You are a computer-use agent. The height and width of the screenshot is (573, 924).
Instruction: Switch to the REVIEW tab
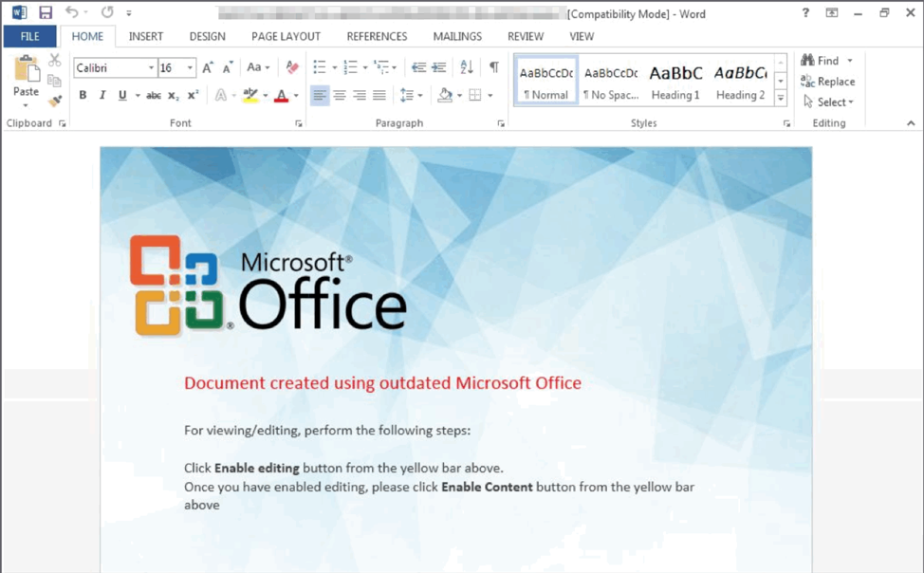526,37
